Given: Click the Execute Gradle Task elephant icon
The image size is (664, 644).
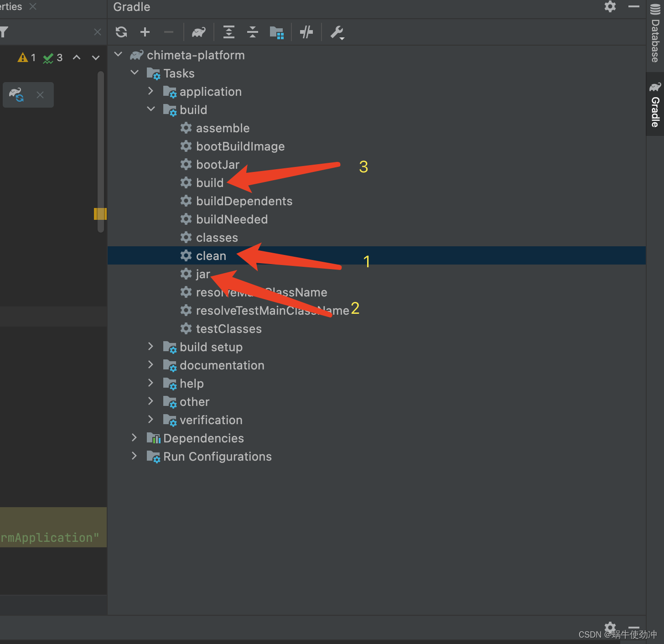Looking at the screenshot, I should click(x=198, y=32).
